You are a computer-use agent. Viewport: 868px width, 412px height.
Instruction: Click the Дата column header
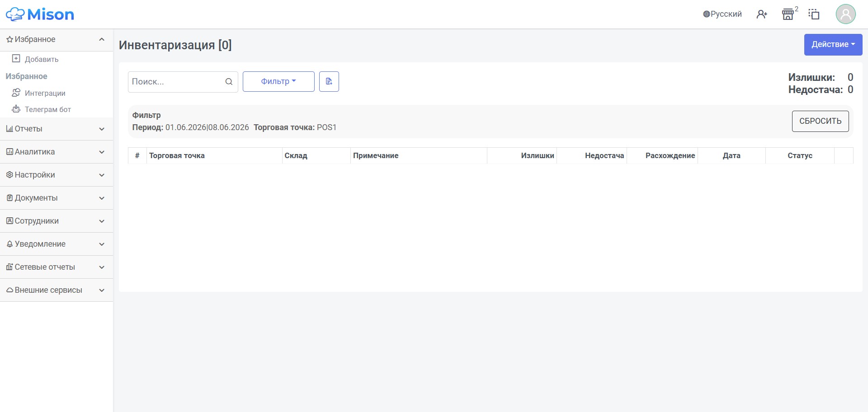point(731,155)
